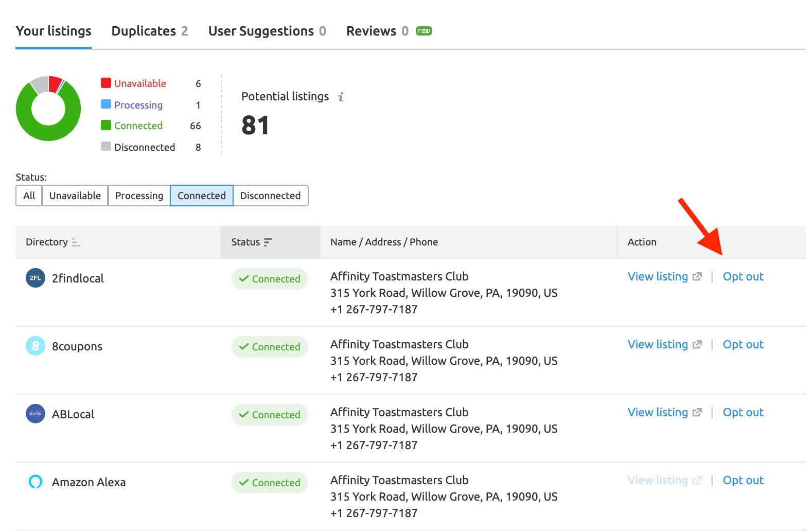Click the 2findlocal row phone number
Screen dimensions: 812x532
(374, 309)
